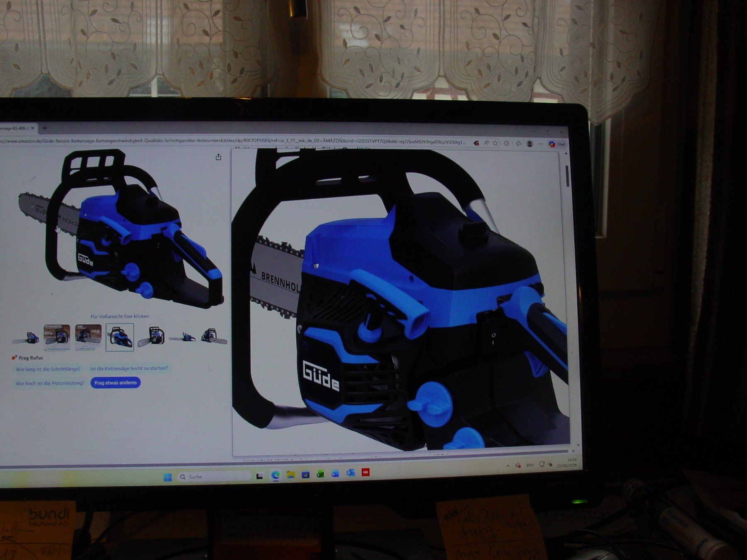Image resolution: width=747 pixels, height=560 pixels.
Task: Select the fourth, highlighted chainsaw thumbnail
Action: (x=120, y=337)
